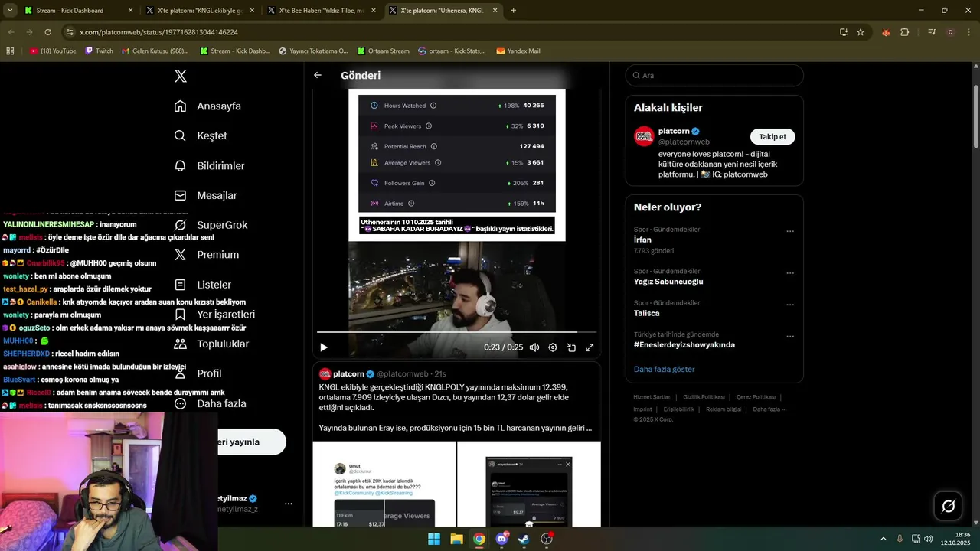This screenshot has height=551, width=980.
Task: Open a new browser tab
Action: point(513,11)
